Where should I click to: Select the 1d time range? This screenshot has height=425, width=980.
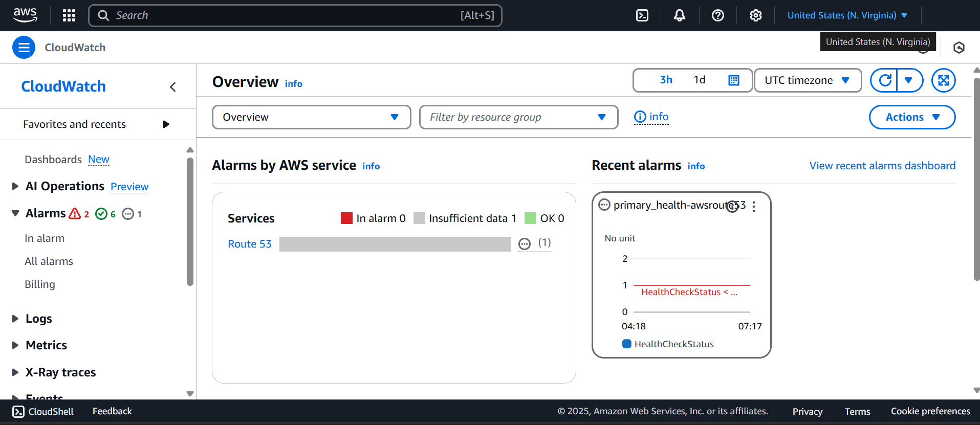pyautogui.click(x=700, y=80)
